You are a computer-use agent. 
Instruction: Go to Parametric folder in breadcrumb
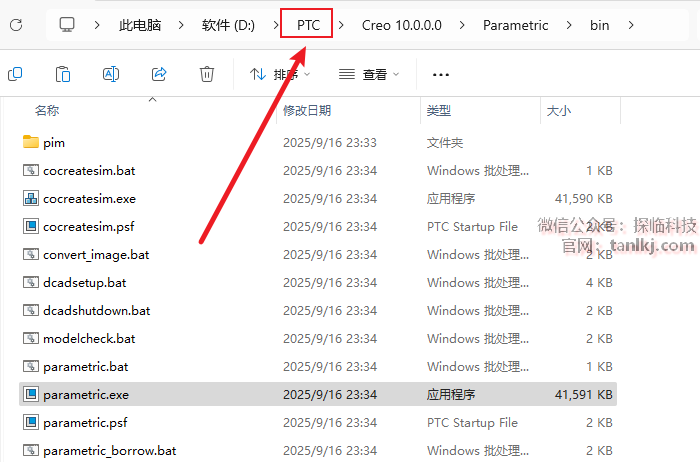click(x=516, y=25)
